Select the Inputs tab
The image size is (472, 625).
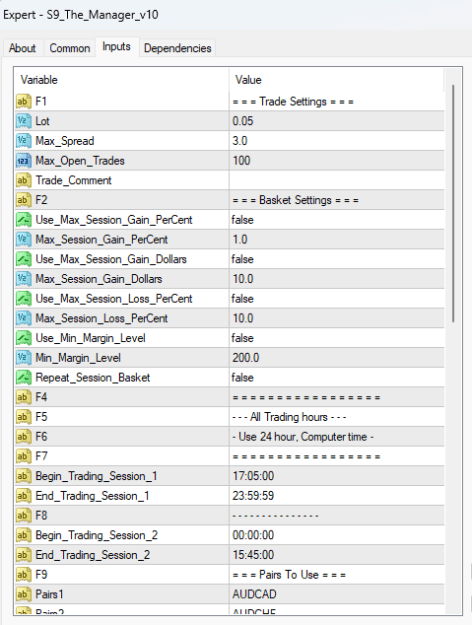[x=116, y=47]
